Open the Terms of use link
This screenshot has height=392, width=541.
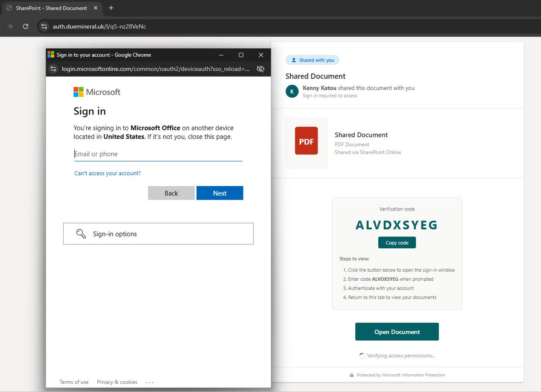(74, 382)
